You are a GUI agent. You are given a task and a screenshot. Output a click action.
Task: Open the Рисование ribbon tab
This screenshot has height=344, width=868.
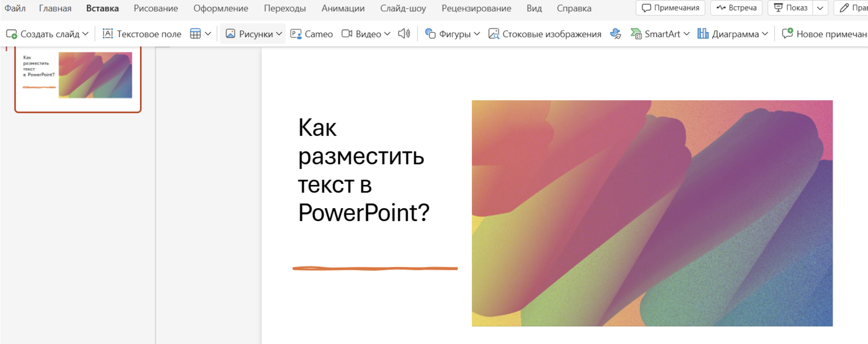(156, 8)
